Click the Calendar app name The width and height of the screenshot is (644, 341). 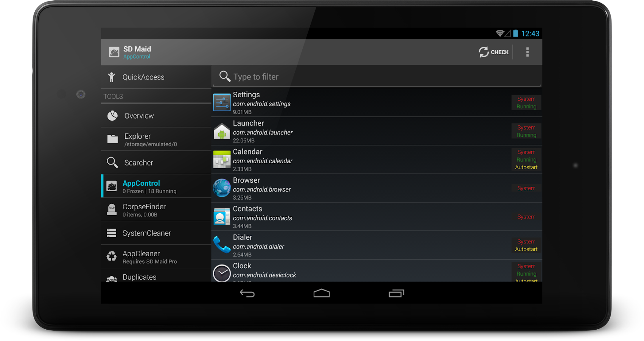[x=247, y=152]
